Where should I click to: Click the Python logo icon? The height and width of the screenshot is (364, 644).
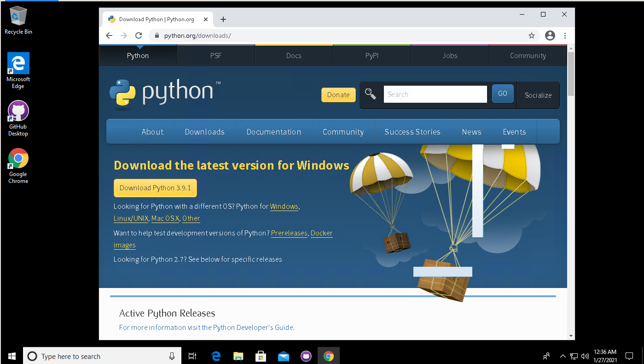pyautogui.click(x=122, y=94)
